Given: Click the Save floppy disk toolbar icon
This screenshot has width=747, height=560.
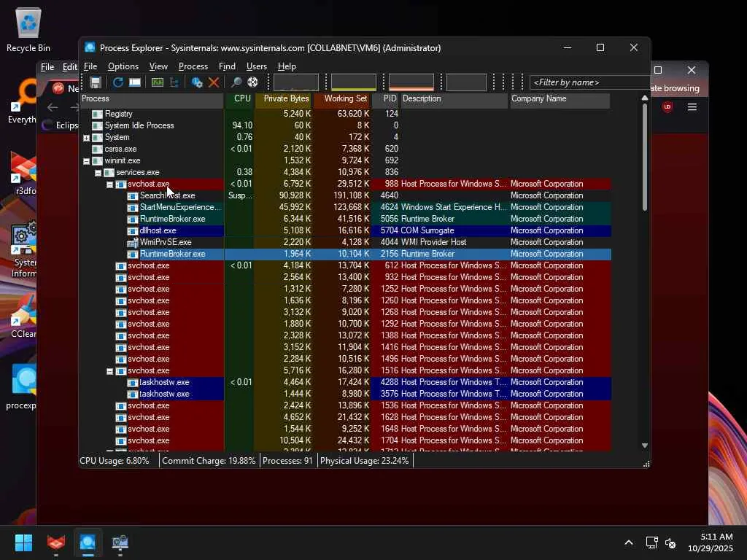Looking at the screenshot, I should (x=96, y=82).
